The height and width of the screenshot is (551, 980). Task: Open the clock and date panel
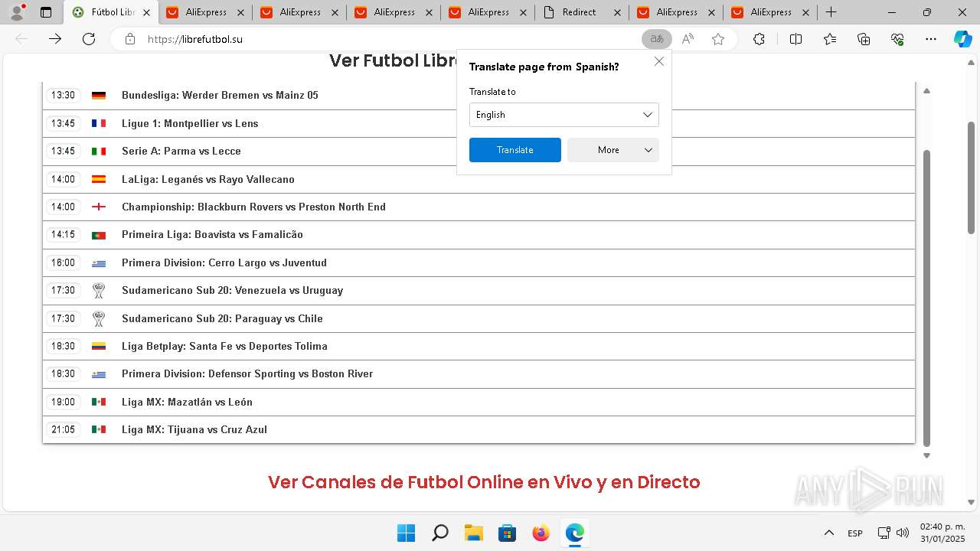click(942, 533)
